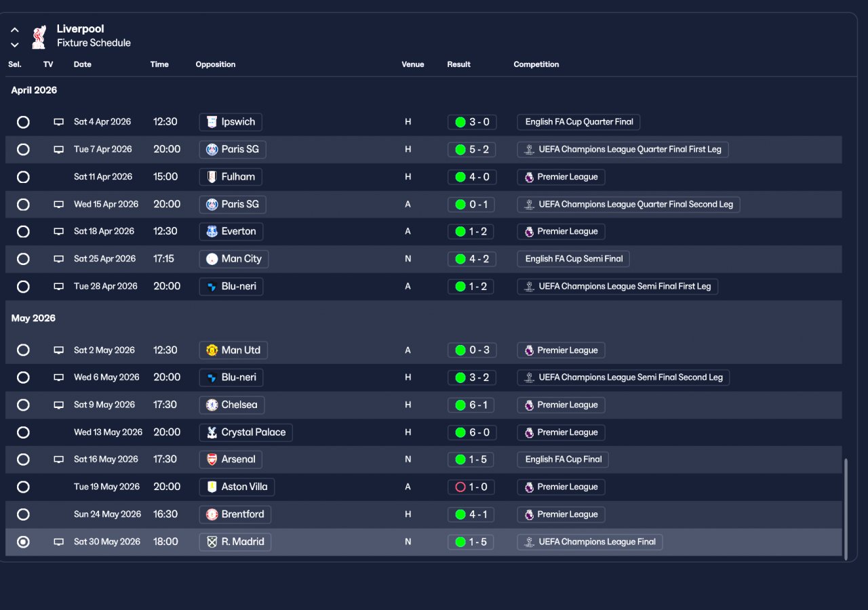This screenshot has height=610, width=868.
Task: Sort by the Date column header
Action: coord(83,64)
